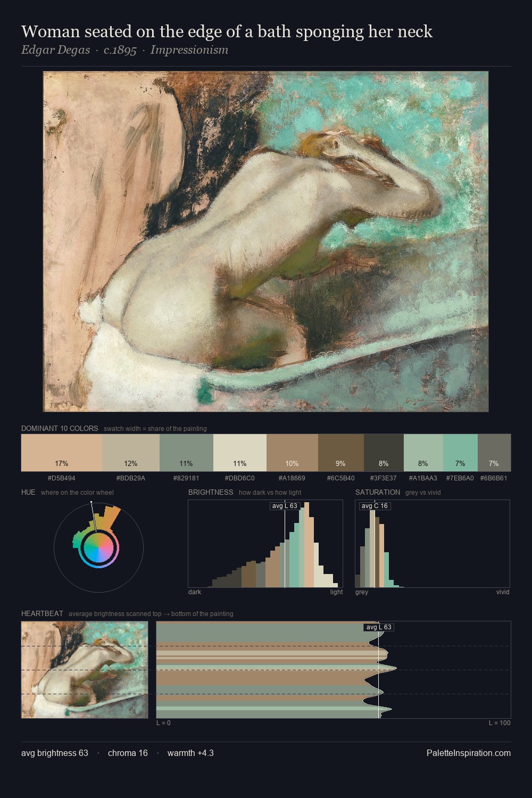
Task: Click the '#D5B494' hex code text
Action: [62, 478]
